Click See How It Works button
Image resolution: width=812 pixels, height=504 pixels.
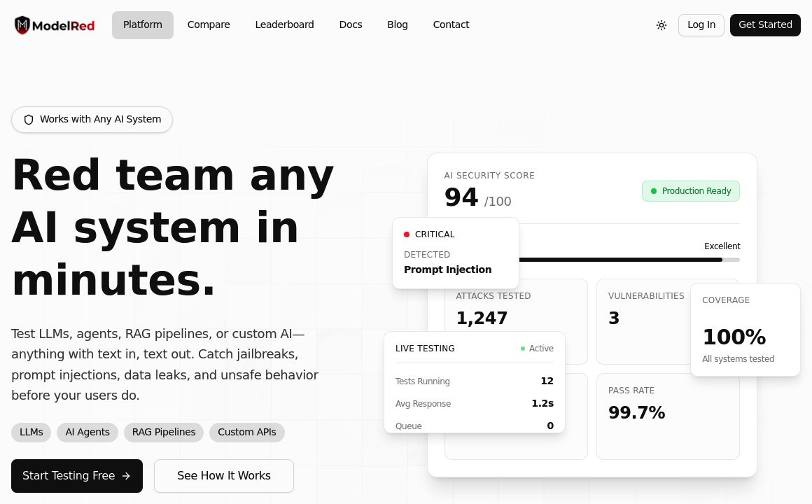tap(224, 476)
